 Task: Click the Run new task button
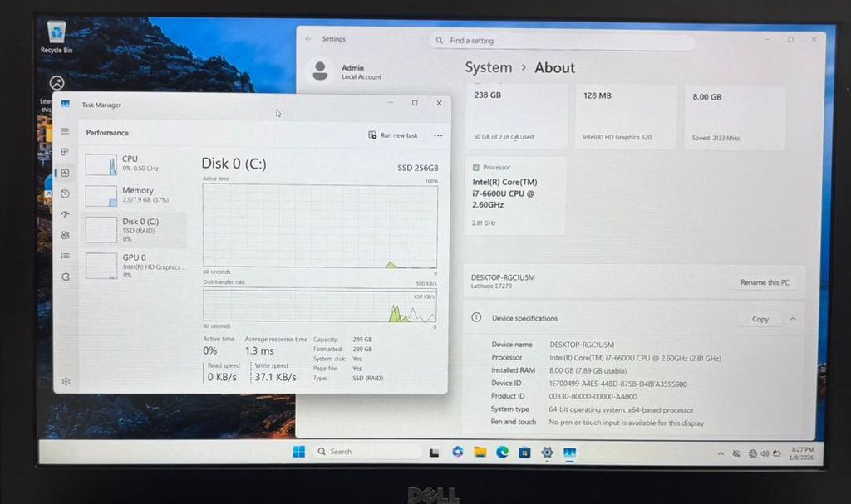(x=393, y=135)
